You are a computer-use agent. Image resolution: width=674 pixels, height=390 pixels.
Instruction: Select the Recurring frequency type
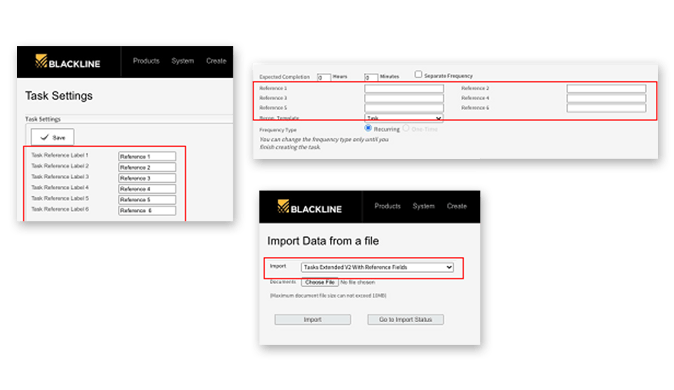coord(368,128)
